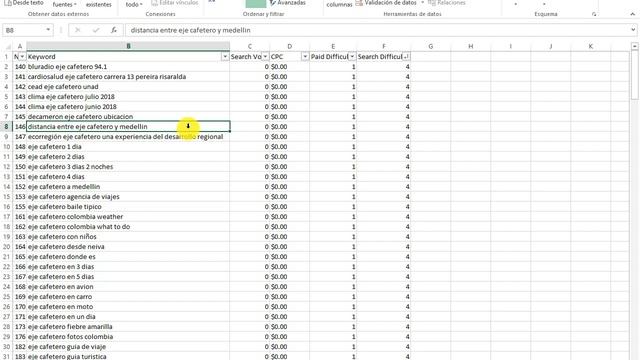Viewport: 640px width, 360px height.
Task: Open the fuentes dropdown
Action: (x=64, y=4)
